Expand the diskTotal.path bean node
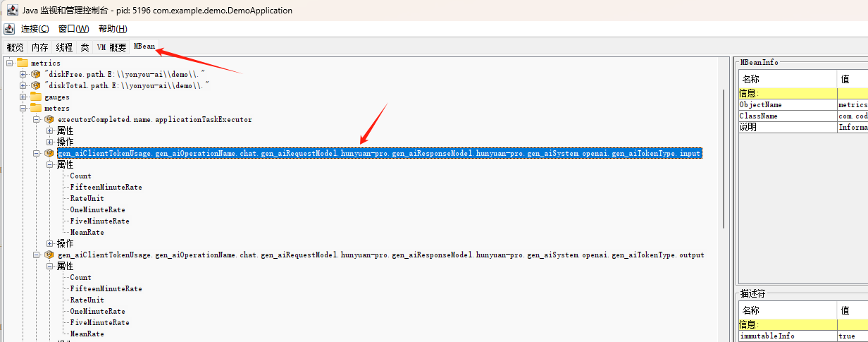This screenshot has width=868, height=342. click(x=23, y=85)
